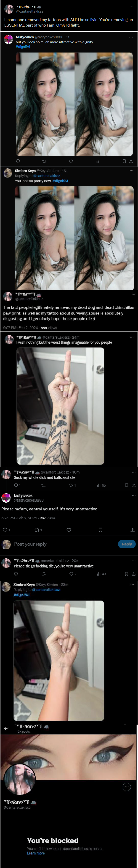Like the 'Please sir, go' tweet with 2 likes

tap(72, 574)
